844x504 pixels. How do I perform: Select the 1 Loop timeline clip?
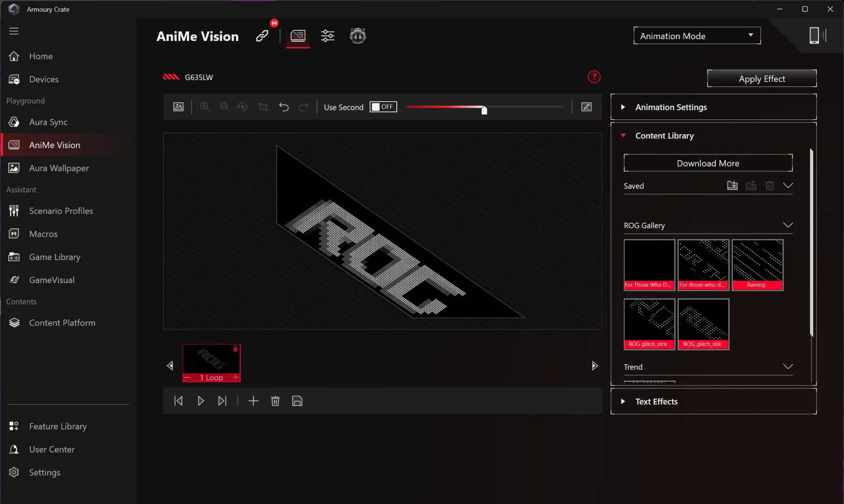211,363
